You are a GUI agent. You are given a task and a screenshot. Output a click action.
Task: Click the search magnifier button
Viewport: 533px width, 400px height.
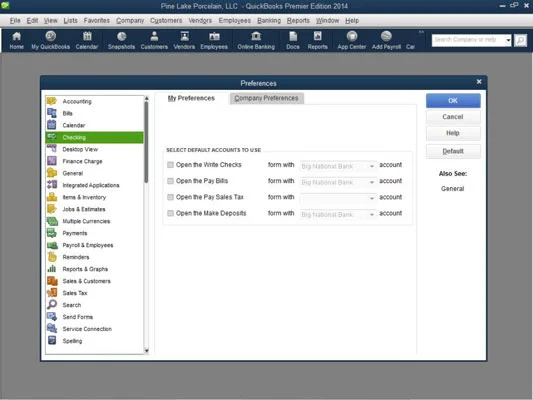tap(520, 40)
